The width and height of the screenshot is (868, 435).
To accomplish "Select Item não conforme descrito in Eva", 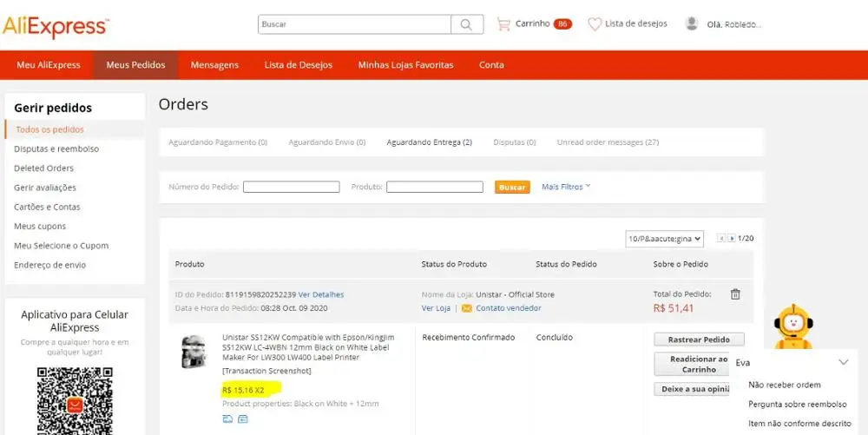I will coord(800,424).
